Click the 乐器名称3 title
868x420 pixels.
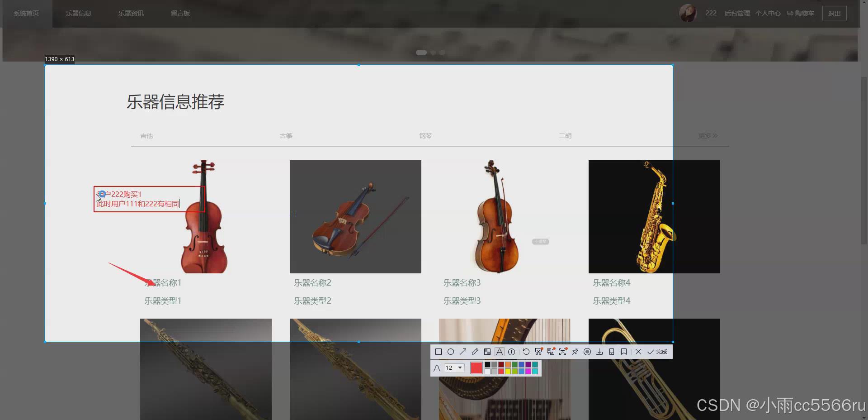pos(462,283)
